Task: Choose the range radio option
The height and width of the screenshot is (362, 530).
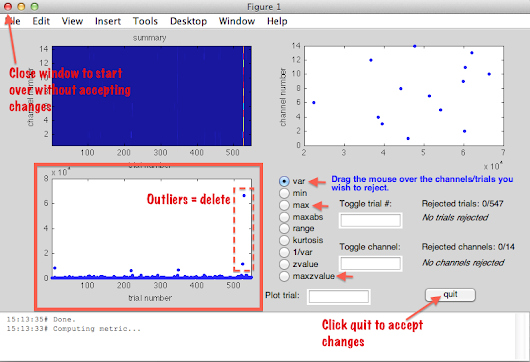Action: (284, 228)
